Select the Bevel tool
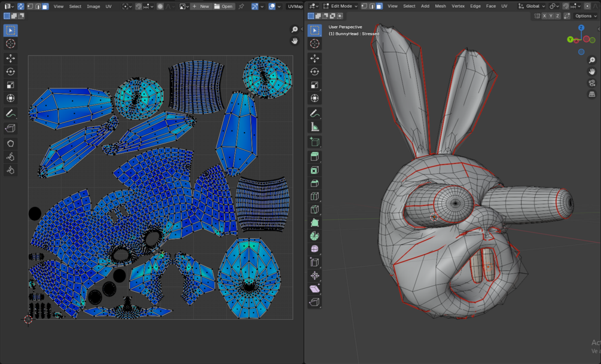The image size is (601, 364). click(x=315, y=183)
